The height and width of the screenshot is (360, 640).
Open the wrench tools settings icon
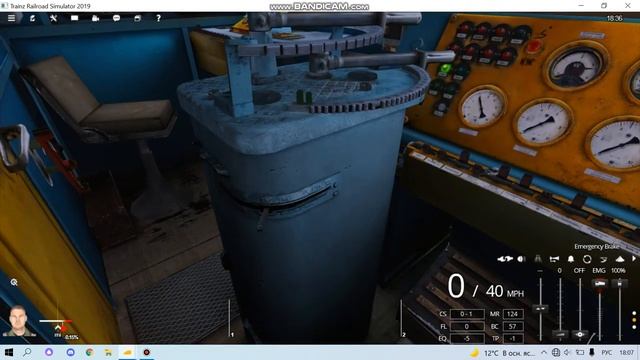point(53,18)
